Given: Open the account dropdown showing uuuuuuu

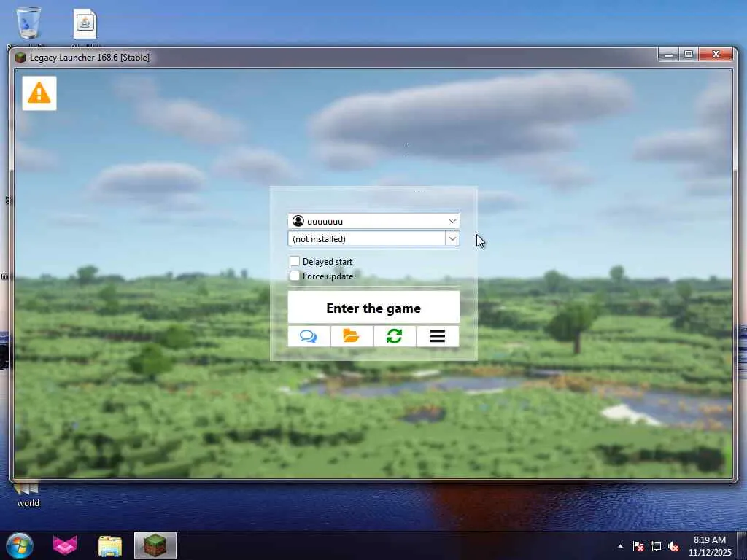Looking at the screenshot, I should point(373,221).
